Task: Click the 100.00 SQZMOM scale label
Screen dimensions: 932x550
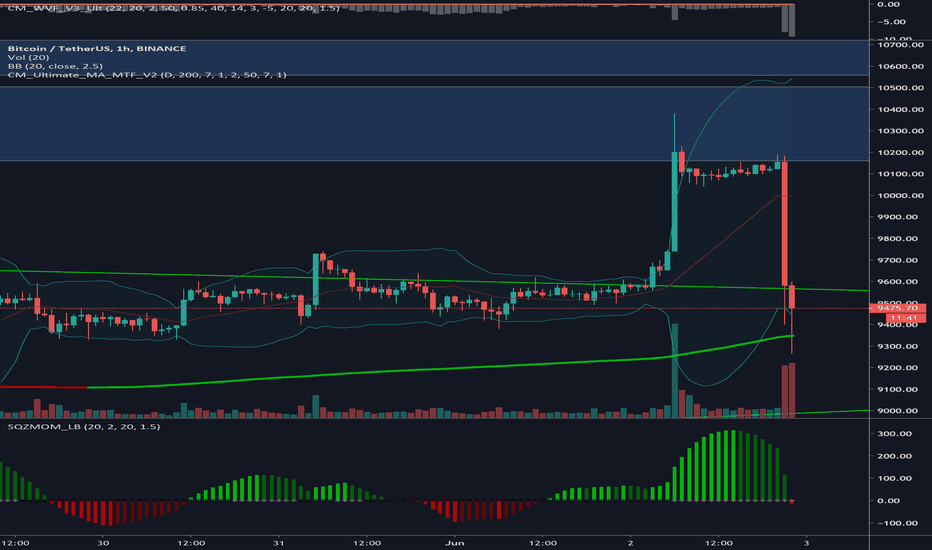Action: pyautogui.click(x=895, y=478)
